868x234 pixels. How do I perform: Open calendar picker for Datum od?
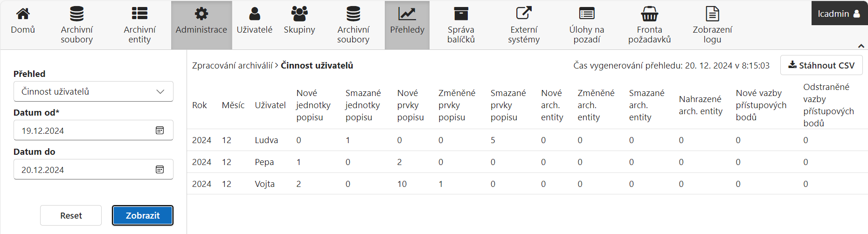coord(160,131)
